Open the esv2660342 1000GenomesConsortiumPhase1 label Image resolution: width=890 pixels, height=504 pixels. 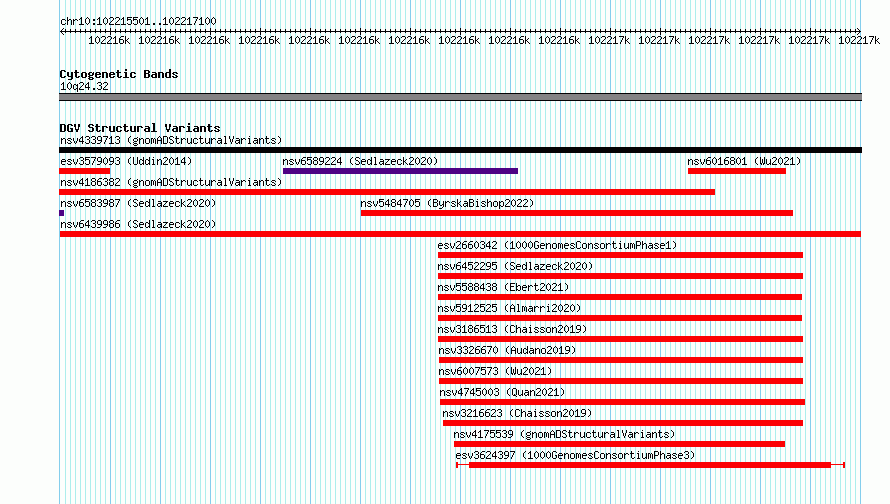[557, 245]
